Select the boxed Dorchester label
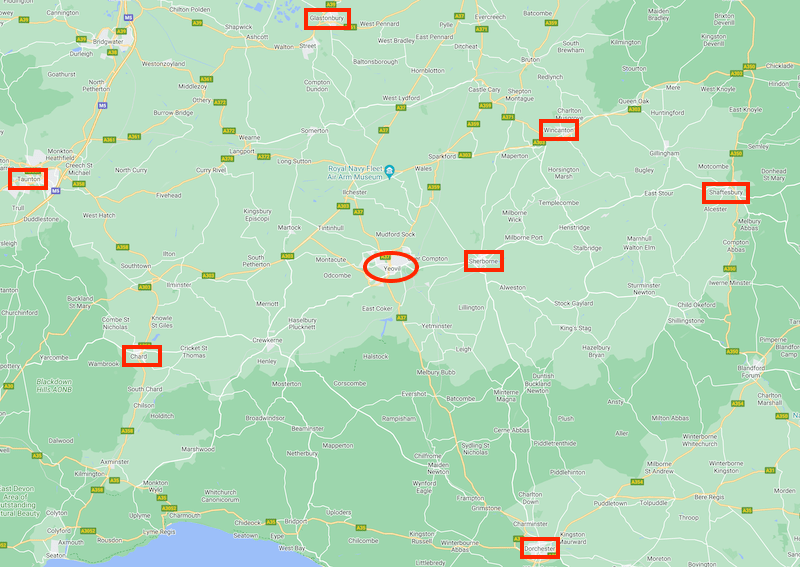The width and height of the screenshot is (800, 567). (540, 549)
